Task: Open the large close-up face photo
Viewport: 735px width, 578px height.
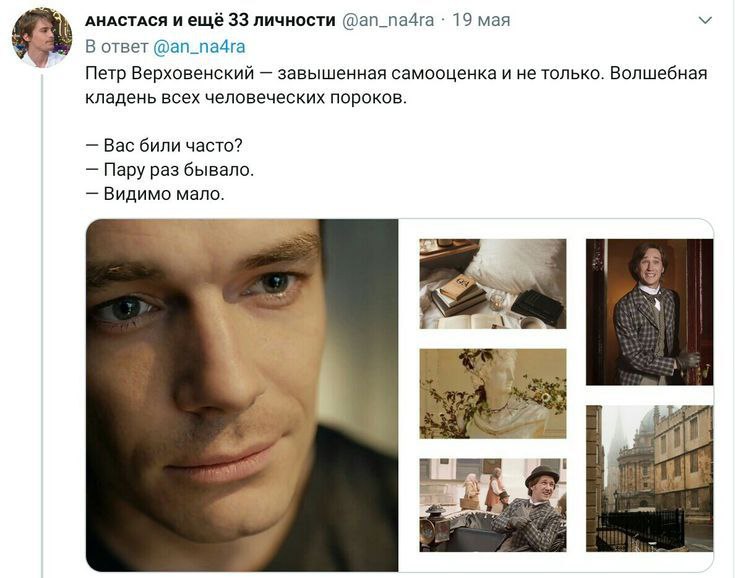Action: coord(242,395)
